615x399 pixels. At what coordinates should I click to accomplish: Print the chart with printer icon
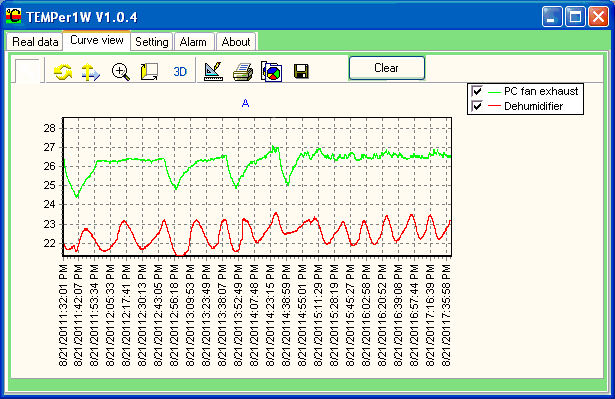tap(243, 72)
